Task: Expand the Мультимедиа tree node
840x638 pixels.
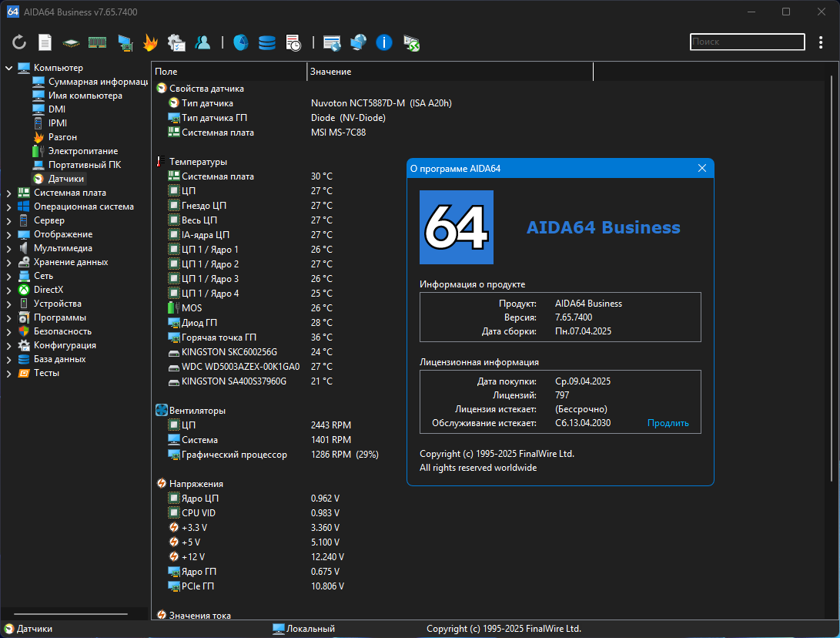Action: (9, 249)
